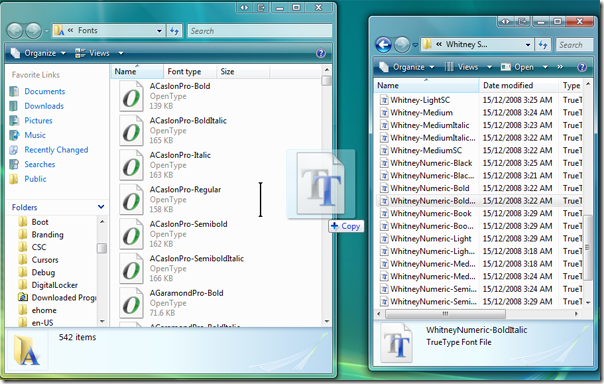The width and height of the screenshot is (604, 384).
Task: Open Pictures favorite link
Action: [38, 121]
